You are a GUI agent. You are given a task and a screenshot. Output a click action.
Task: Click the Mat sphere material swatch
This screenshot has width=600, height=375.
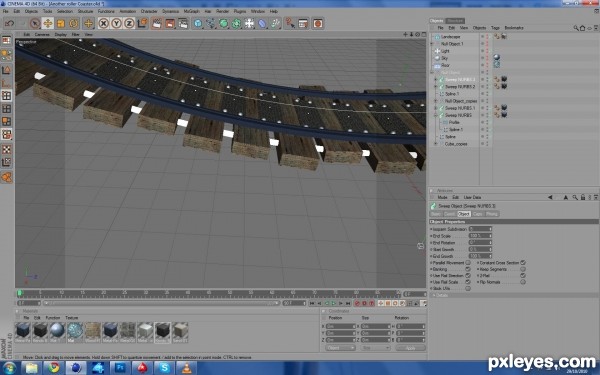point(75,331)
